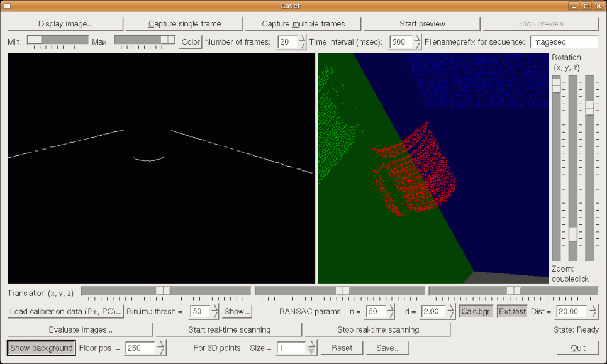Click Save... to save the 3D points
The height and width of the screenshot is (364, 607).
(x=388, y=348)
